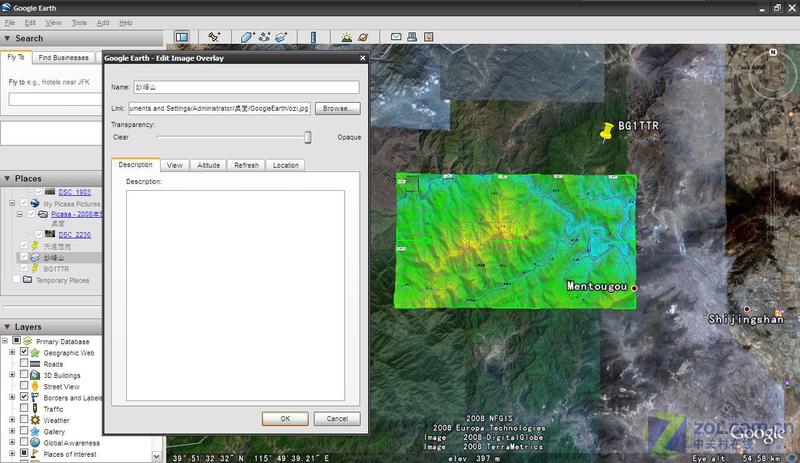Open the Tools menu
The image size is (800, 463).
[x=79, y=22]
